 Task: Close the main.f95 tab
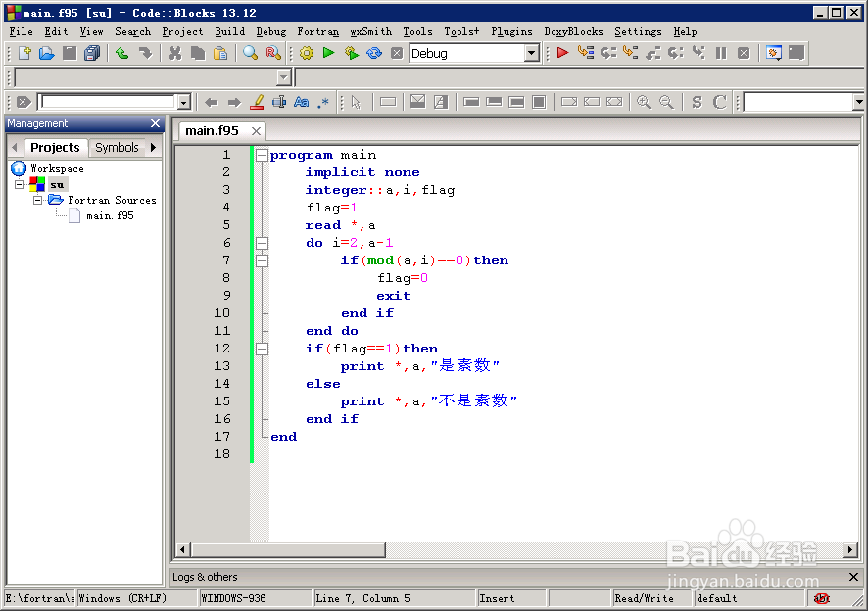click(x=256, y=131)
